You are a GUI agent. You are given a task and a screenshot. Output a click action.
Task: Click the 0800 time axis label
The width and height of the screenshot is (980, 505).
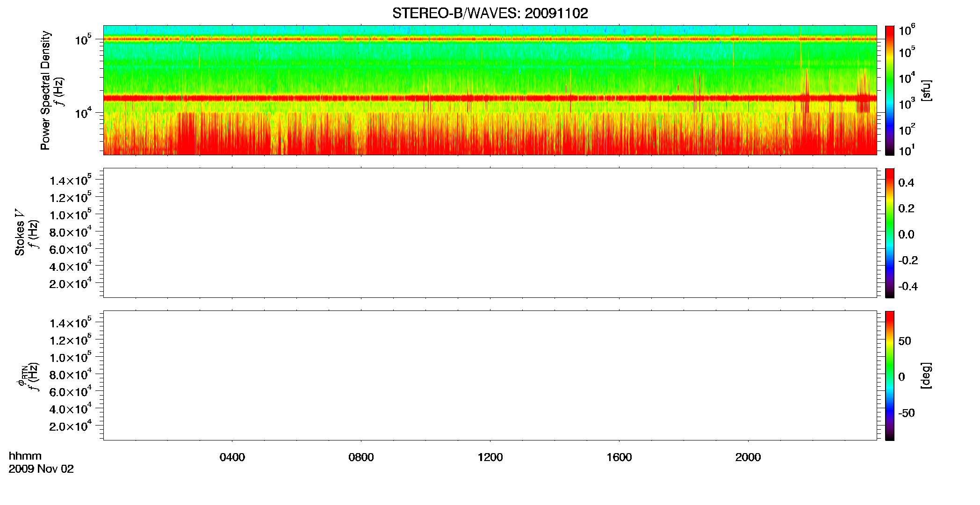coord(361,457)
